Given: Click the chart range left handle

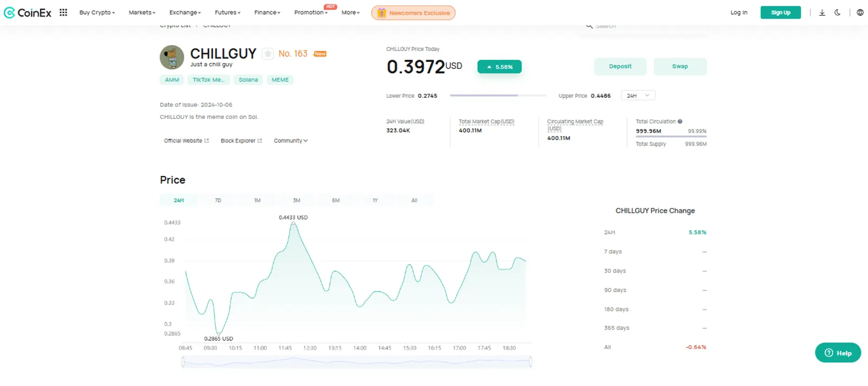Looking at the screenshot, I should [x=183, y=362].
